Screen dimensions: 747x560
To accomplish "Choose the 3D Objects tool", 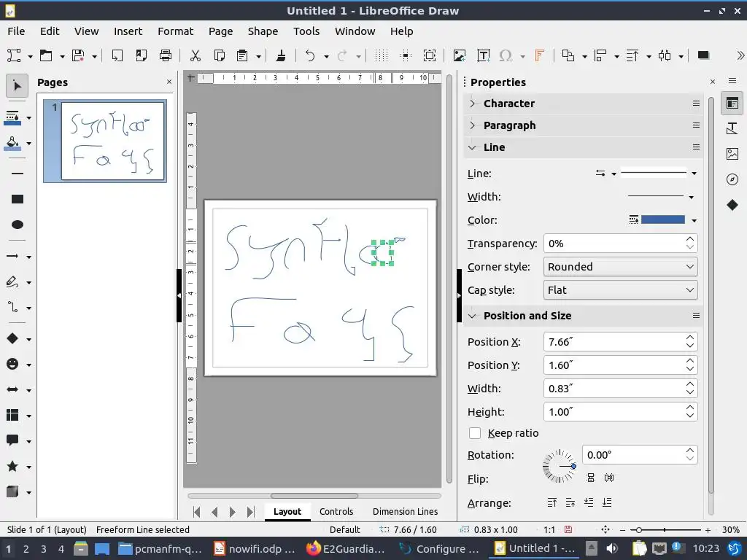I will 13,491.
